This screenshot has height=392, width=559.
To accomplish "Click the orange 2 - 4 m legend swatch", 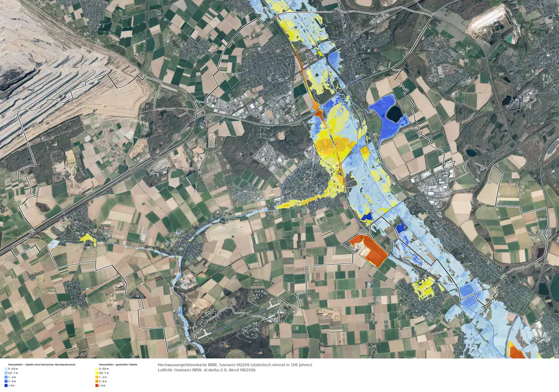I will point(97,381).
